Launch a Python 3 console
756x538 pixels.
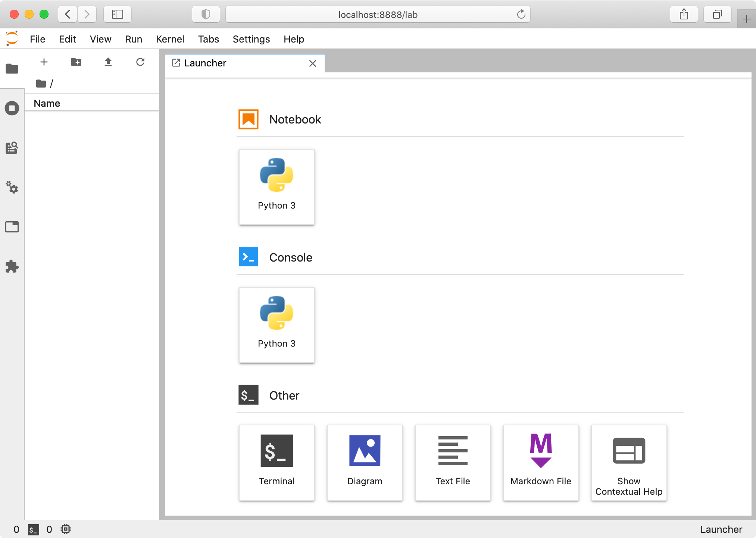coord(277,325)
